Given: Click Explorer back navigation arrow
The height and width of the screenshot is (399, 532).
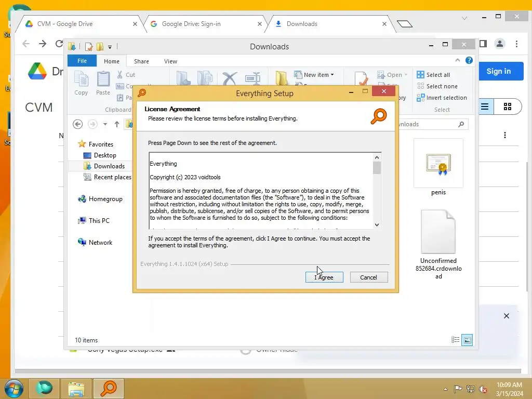Looking at the screenshot, I should (x=78, y=124).
